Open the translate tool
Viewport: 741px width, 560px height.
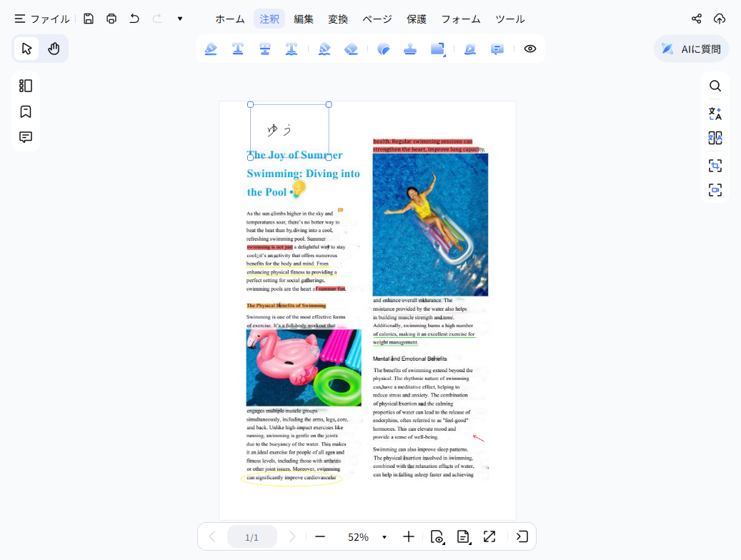(x=715, y=114)
